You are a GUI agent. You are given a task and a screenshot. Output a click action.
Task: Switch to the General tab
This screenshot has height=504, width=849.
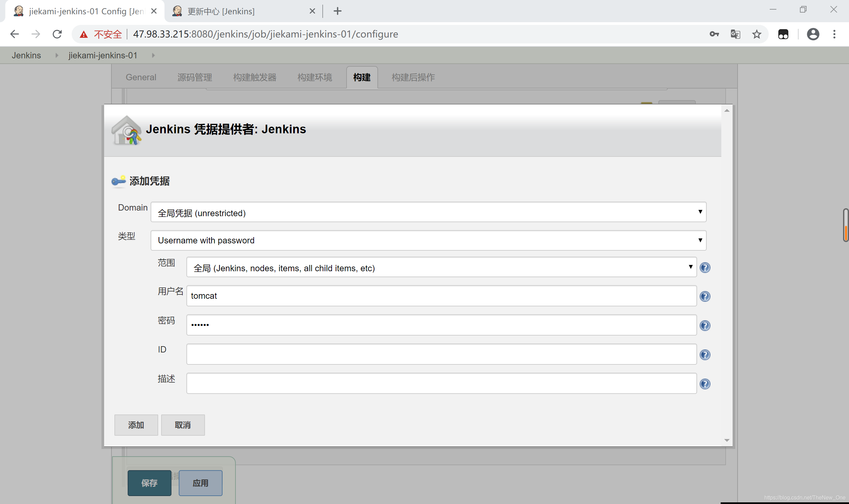pos(141,78)
